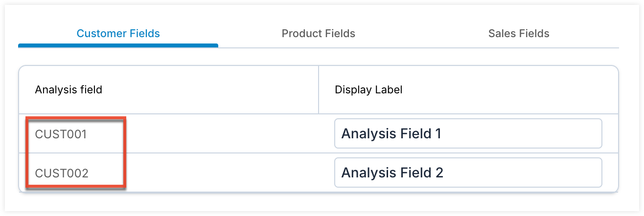Image resolution: width=644 pixels, height=216 pixels.
Task: Click the "Analysis field" column header
Action: click(x=69, y=90)
